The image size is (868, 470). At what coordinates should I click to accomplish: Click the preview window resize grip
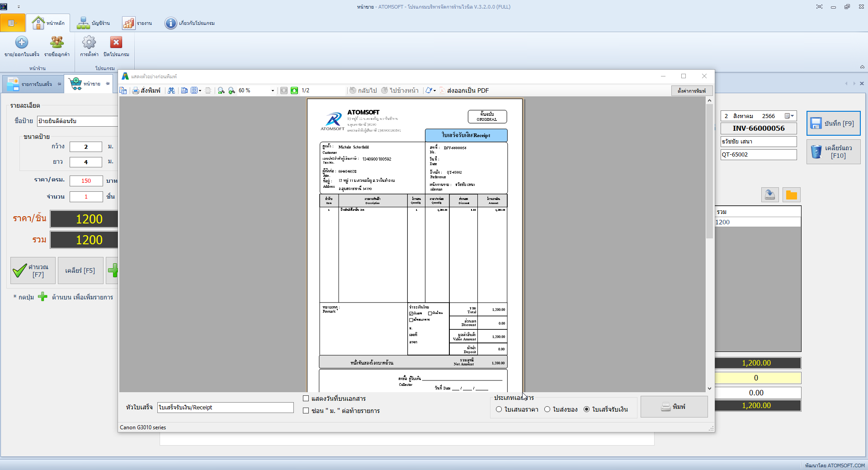[x=711, y=428]
